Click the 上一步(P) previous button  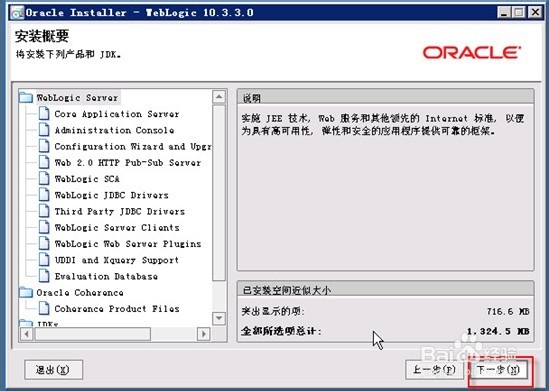(x=434, y=370)
